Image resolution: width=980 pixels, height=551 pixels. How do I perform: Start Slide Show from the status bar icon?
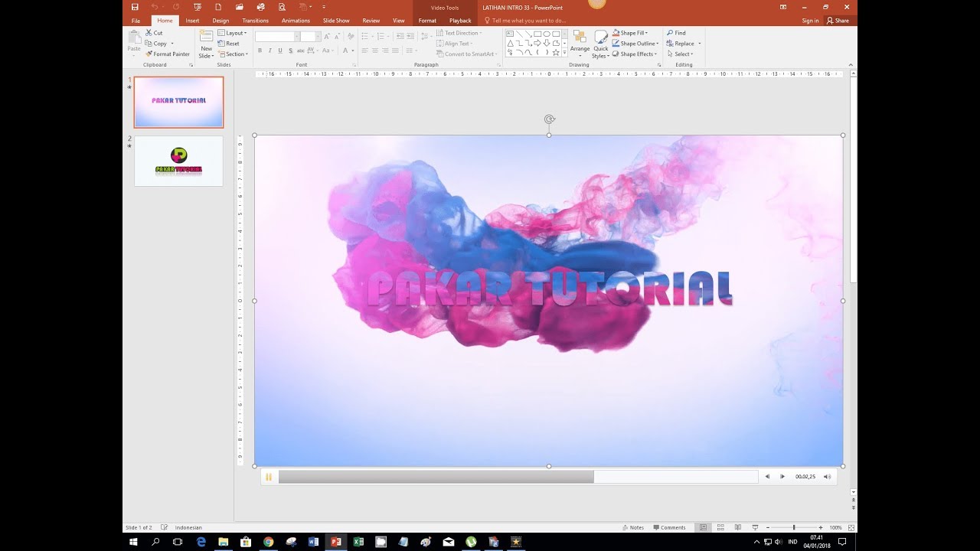coord(755,527)
